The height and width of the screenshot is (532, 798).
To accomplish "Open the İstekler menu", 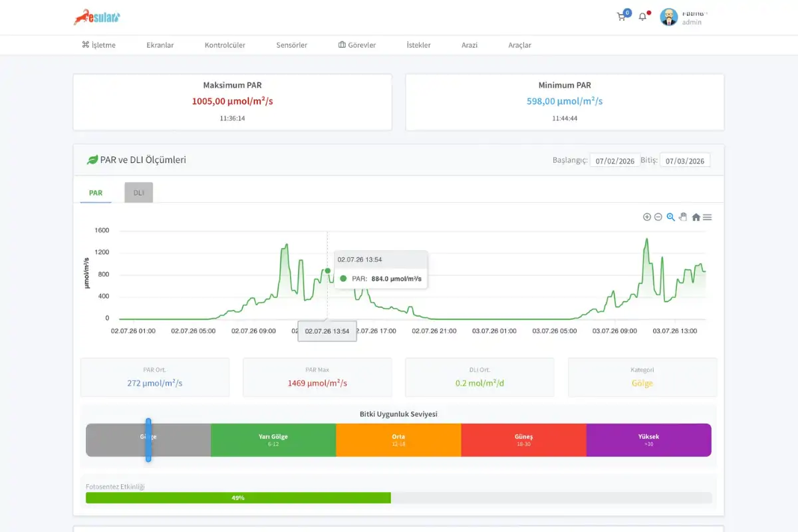I will [x=419, y=45].
